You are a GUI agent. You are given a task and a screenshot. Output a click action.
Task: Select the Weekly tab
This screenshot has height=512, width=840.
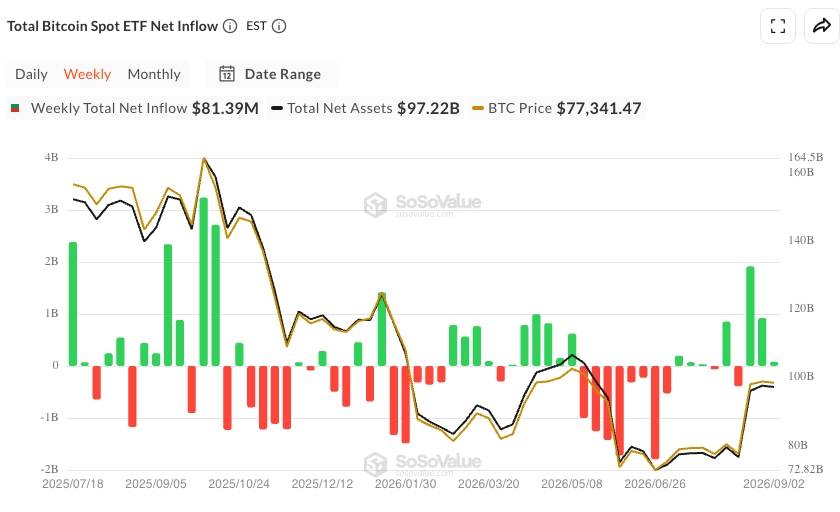click(x=87, y=74)
